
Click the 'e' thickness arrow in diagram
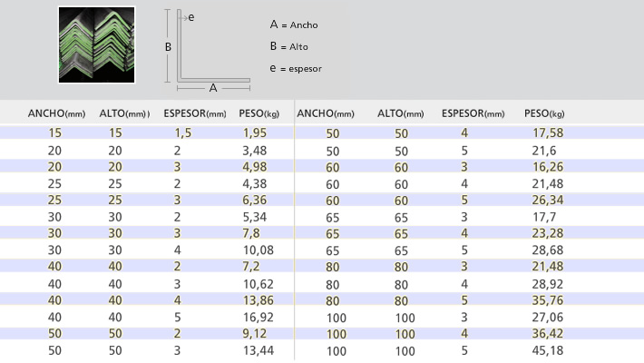[x=188, y=17]
